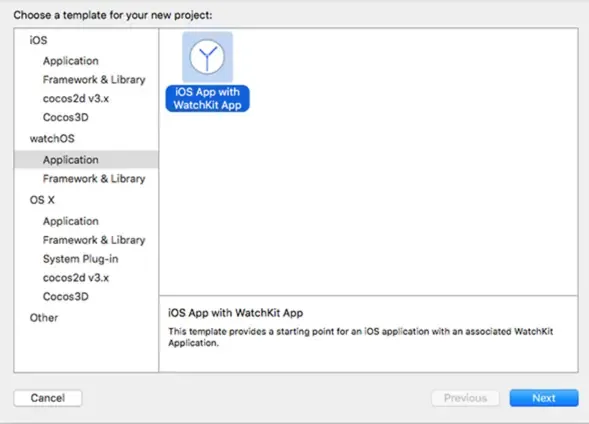Select Application under iOS
Viewport: 589px width, 424px height.
[71, 61]
